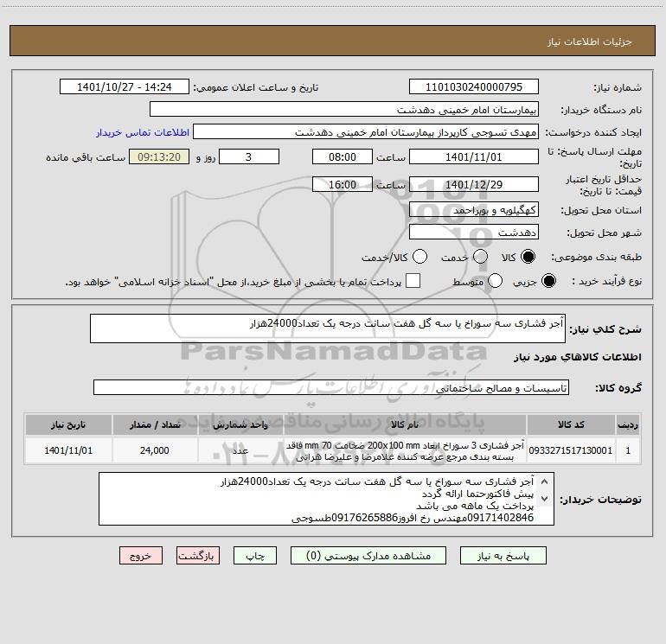Select the کالا radio button
The image size is (666, 644).
click(528, 257)
